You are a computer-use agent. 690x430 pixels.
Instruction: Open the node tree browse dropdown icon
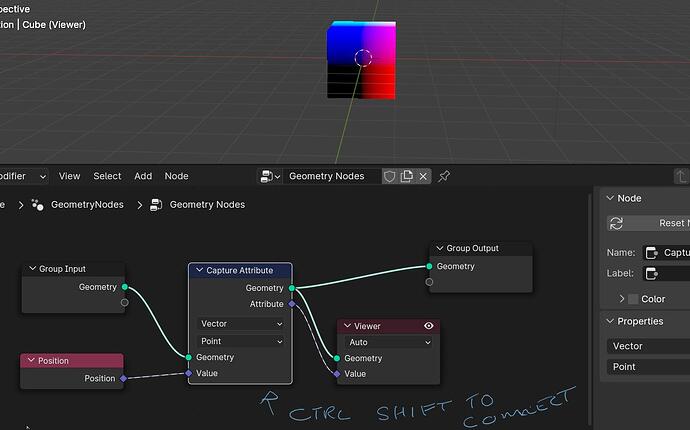[x=270, y=176]
